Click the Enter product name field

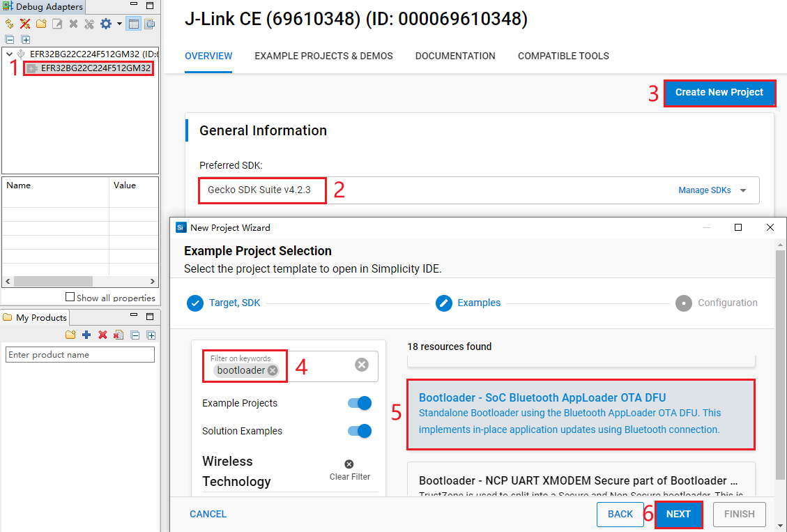(x=79, y=355)
